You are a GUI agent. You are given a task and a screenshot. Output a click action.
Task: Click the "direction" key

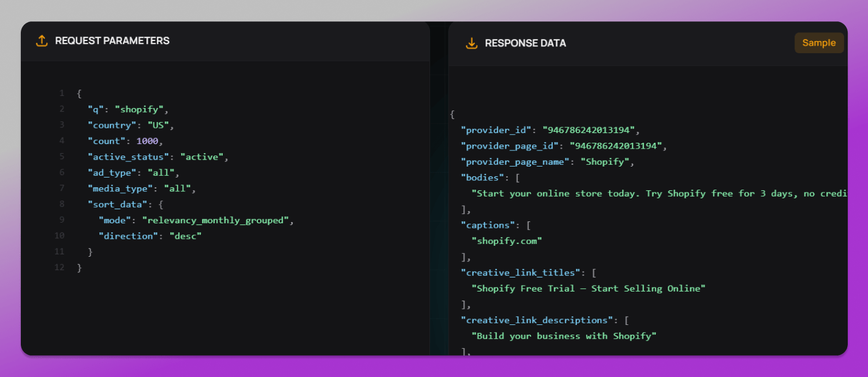[x=128, y=236]
